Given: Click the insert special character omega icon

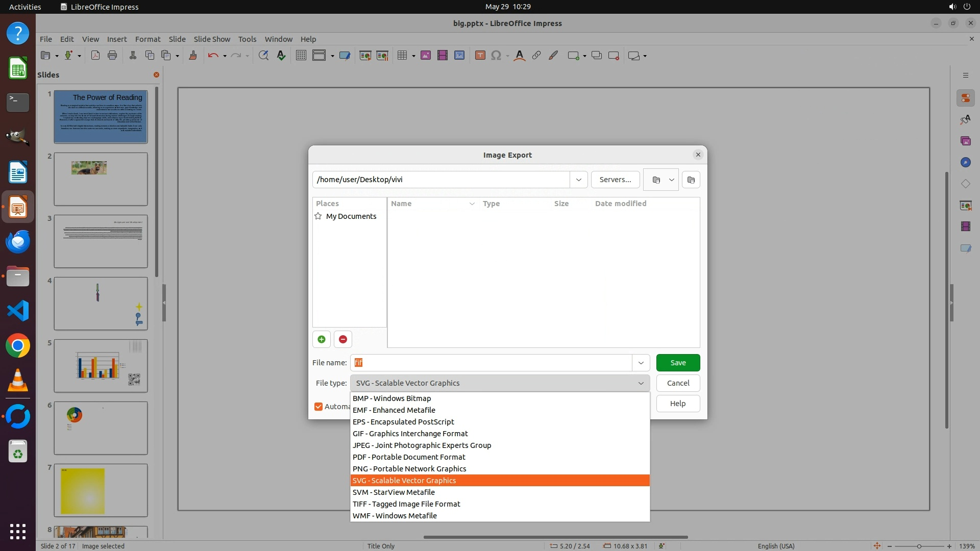Looking at the screenshot, I should click(495, 56).
